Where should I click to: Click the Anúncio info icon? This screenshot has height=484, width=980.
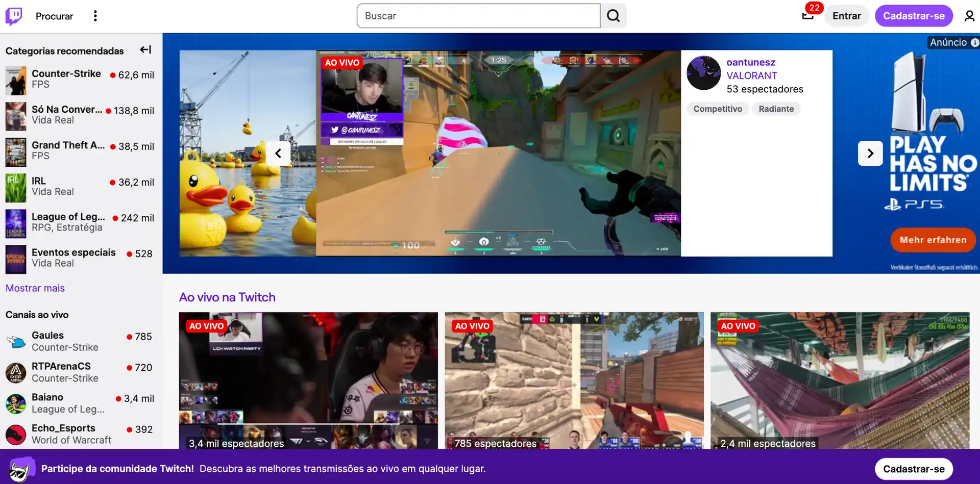pyautogui.click(x=975, y=43)
